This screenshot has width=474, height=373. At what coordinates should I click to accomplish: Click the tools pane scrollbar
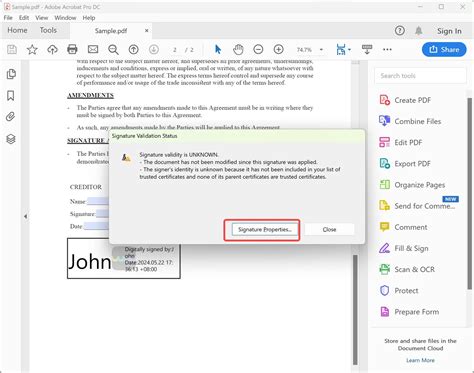coord(470,193)
